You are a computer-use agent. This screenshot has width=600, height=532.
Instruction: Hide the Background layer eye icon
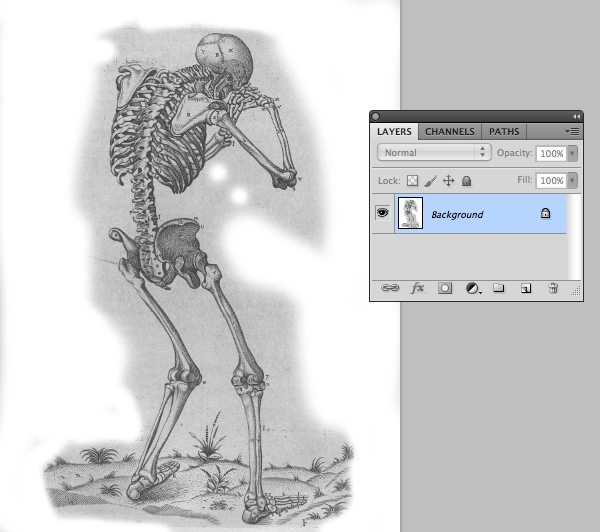pos(383,212)
